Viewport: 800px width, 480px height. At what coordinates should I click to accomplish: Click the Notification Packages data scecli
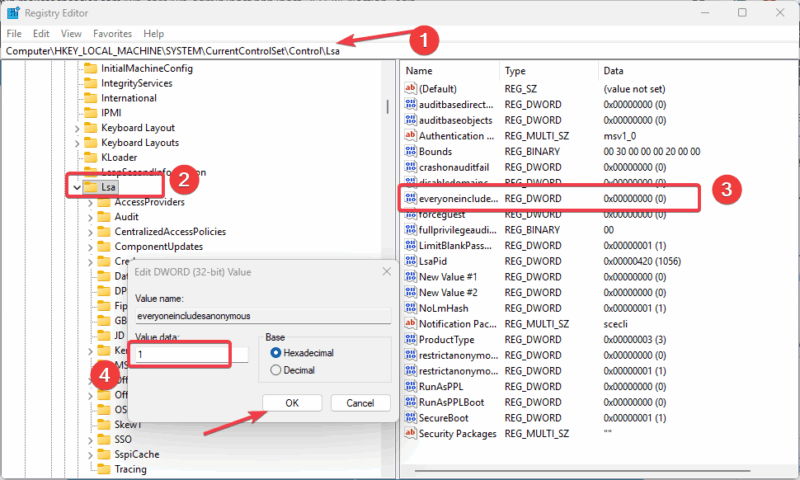click(615, 324)
